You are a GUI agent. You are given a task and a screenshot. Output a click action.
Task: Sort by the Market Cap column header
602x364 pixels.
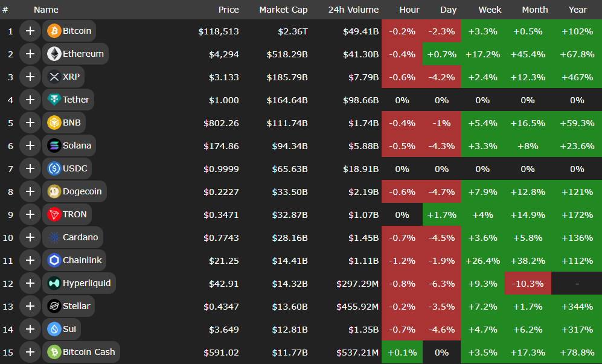(x=283, y=10)
